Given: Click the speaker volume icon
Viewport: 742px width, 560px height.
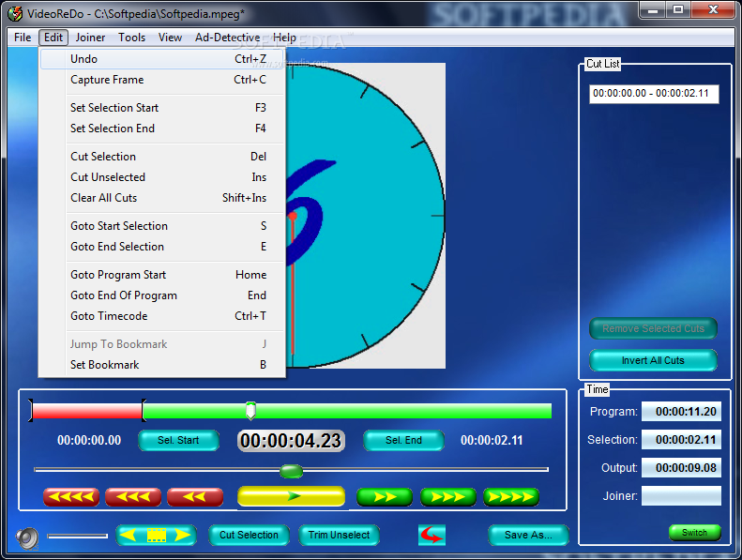Looking at the screenshot, I should point(27,537).
